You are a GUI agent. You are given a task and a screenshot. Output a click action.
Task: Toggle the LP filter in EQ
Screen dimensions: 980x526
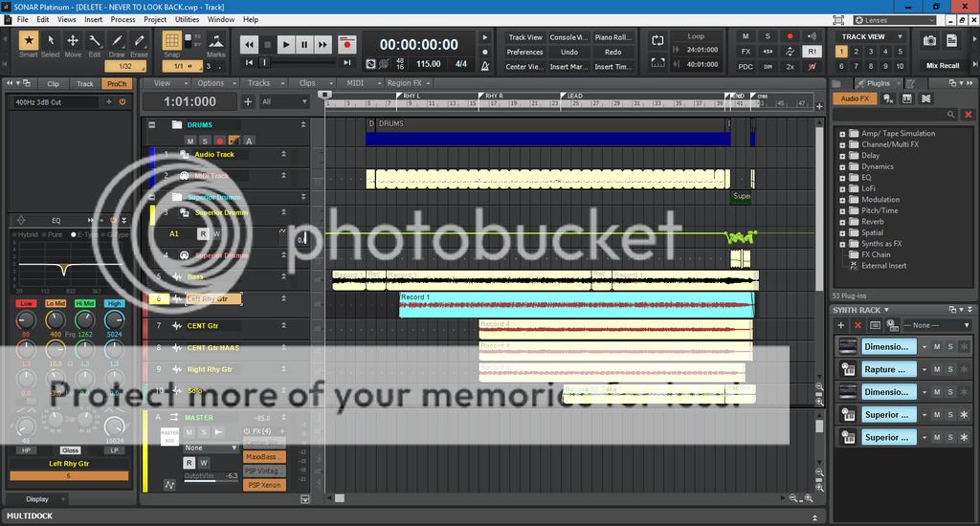point(114,449)
